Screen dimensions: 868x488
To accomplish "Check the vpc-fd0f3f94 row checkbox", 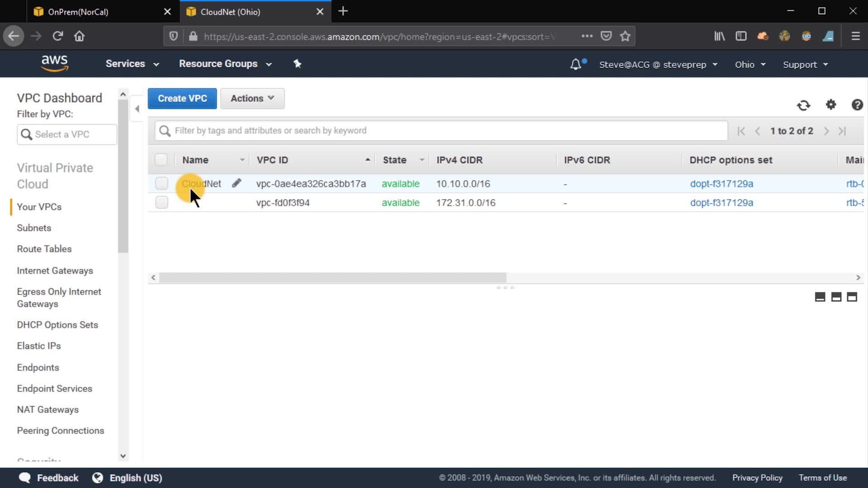I will 161,202.
